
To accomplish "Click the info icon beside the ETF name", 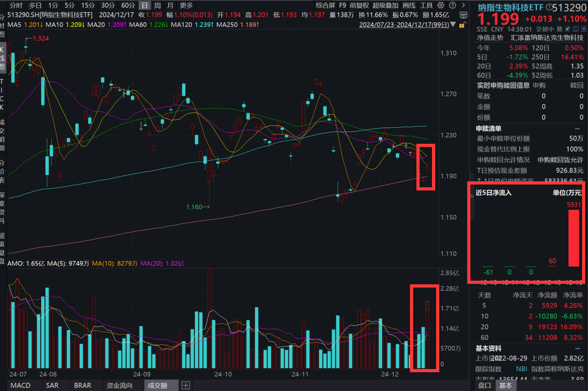I will pyautogui.click(x=549, y=8).
